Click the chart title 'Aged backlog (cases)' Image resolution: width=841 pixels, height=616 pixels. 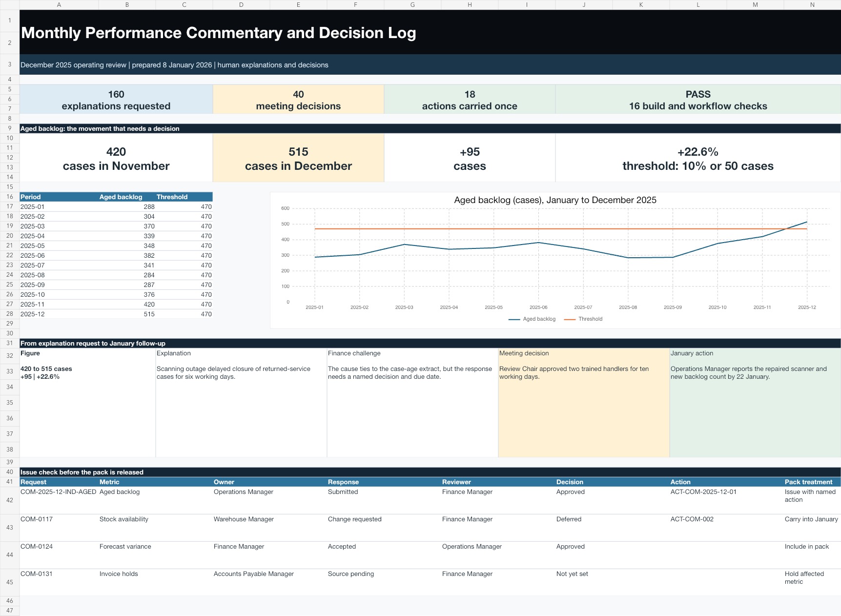555,200
